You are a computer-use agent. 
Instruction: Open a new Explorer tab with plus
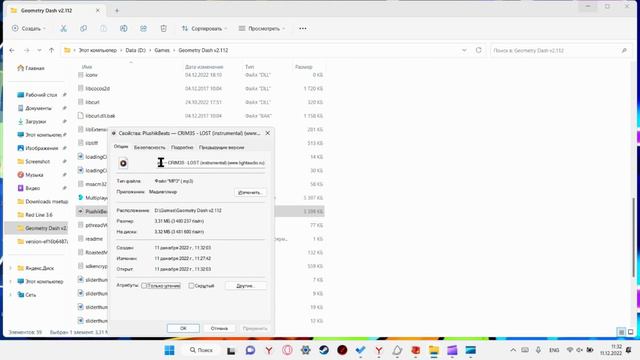point(117,11)
